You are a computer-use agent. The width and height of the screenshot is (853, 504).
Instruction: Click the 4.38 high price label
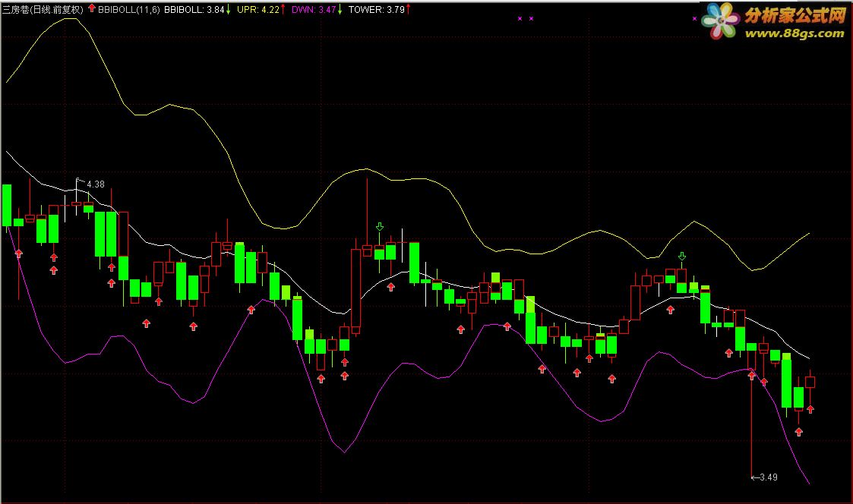pyautogui.click(x=96, y=184)
